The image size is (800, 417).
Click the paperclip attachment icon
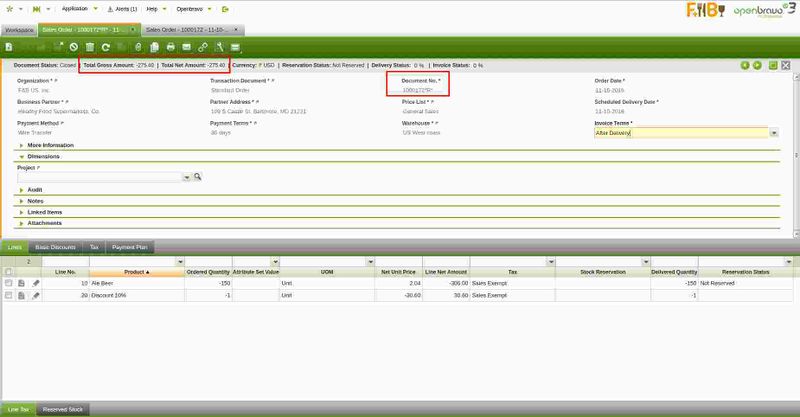(137, 47)
